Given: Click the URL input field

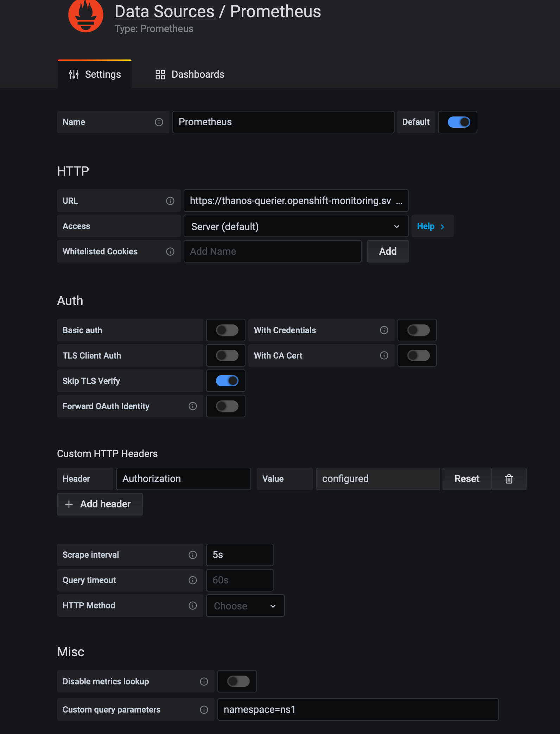Looking at the screenshot, I should coord(296,201).
